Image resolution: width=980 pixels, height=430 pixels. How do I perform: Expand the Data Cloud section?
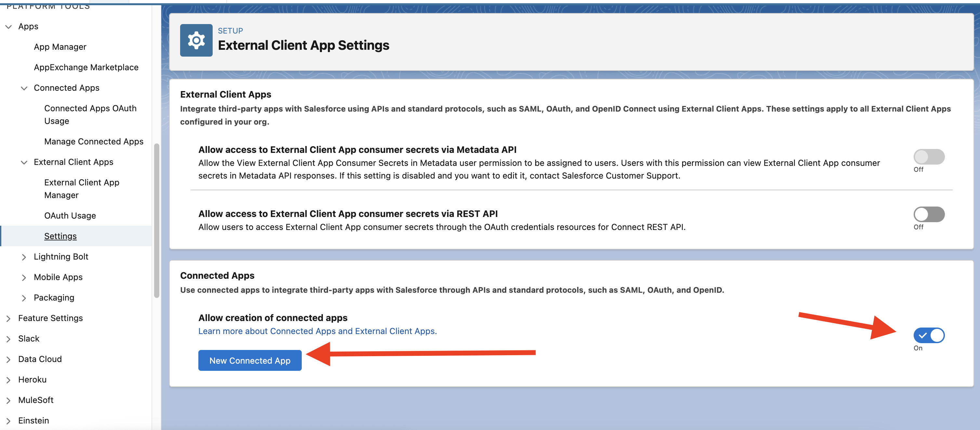click(x=8, y=359)
